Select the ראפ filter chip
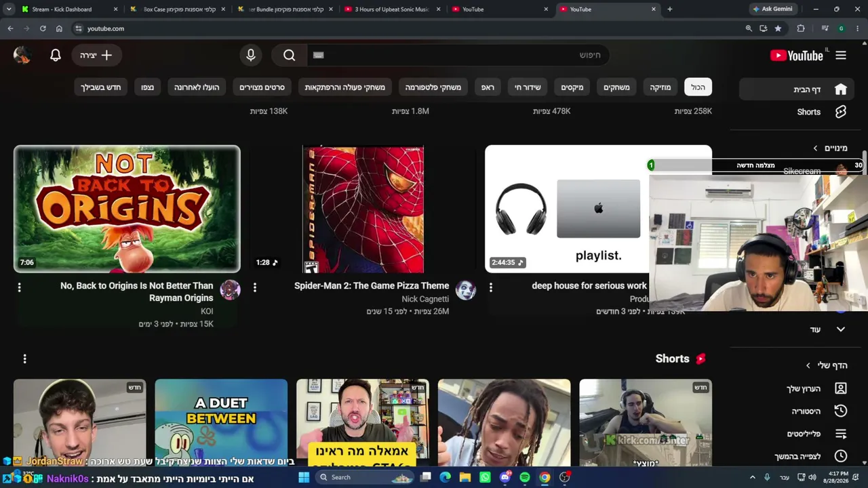This screenshot has width=868, height=488. point(488,87)
